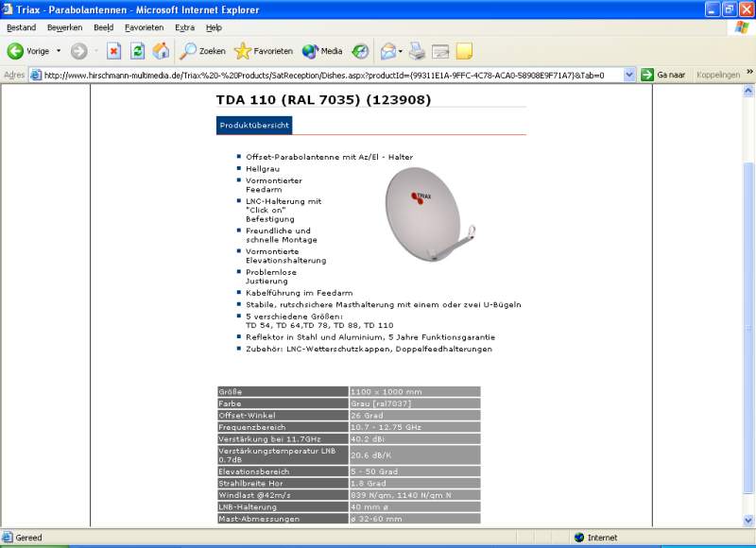The width and height of the screenshot is (756, 548).
Task: Show browsing History icon
Action: pyautogui.click(x=360, y=51)
